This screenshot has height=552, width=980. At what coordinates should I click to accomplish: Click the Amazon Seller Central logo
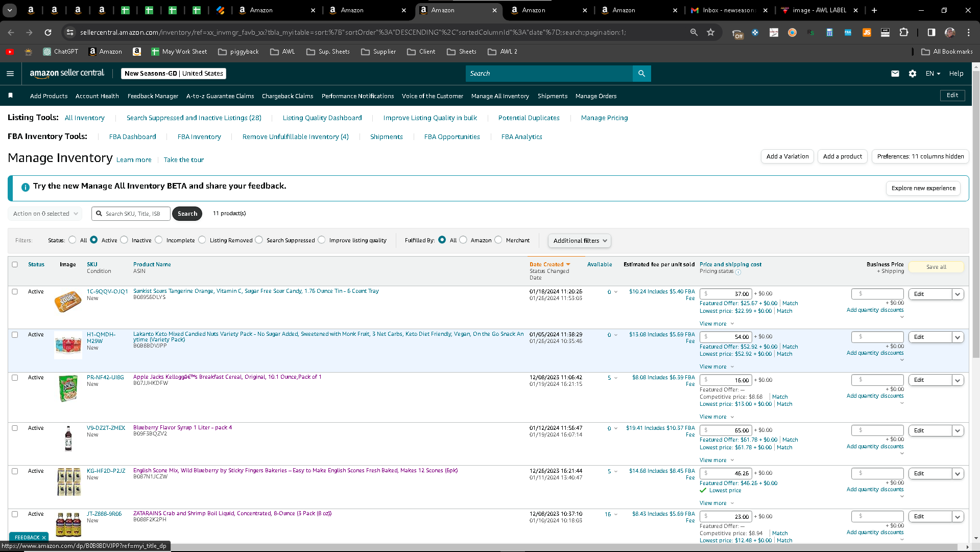(x=67, y=73)
